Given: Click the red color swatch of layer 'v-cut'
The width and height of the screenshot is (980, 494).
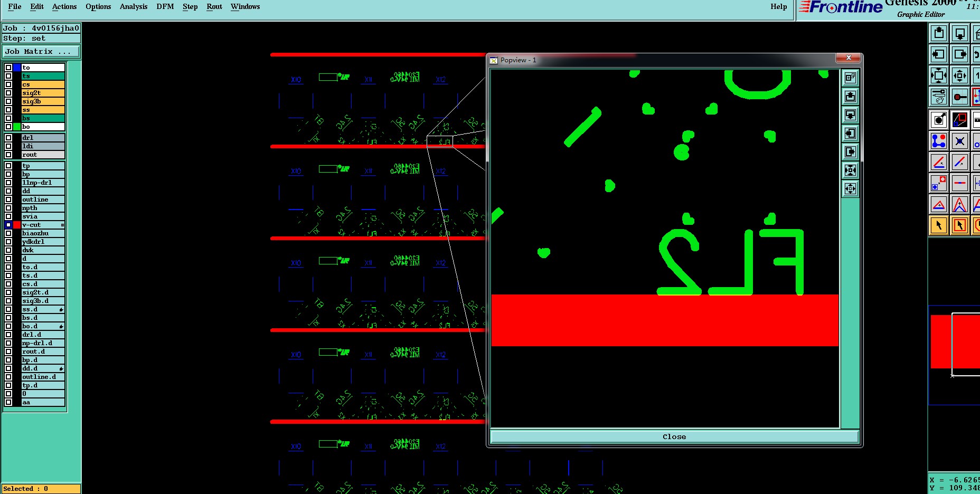Looking at the screenshot, I should coord(17,225).
